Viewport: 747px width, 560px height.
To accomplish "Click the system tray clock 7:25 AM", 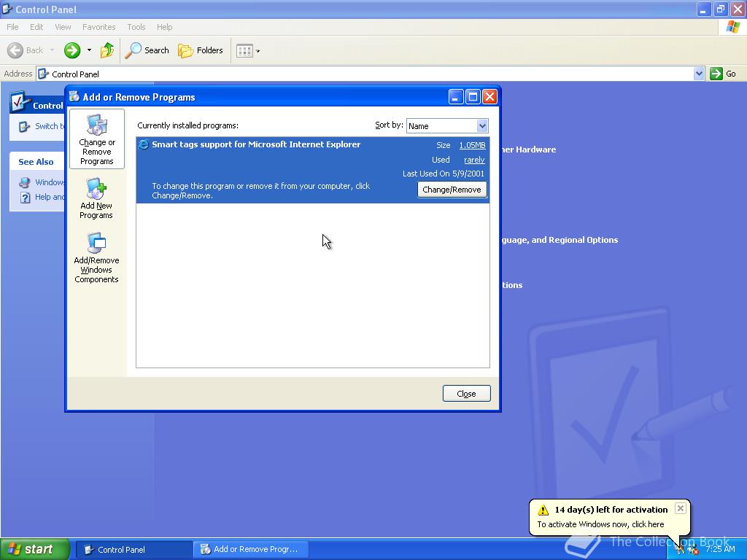I will click(720, 549).
